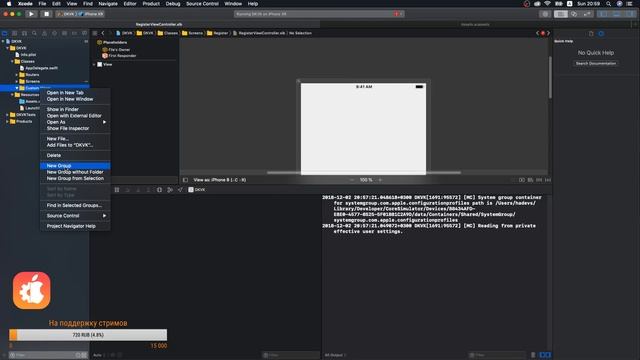
Task: Run the project with the Play button
Action: (31, 14)
